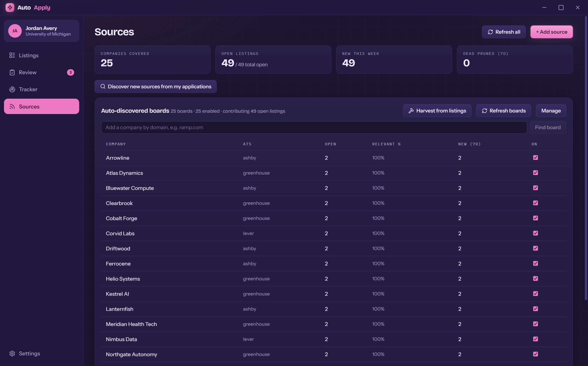Screen dimensions: 588x366
Task: Disable the Kestrel AI board checkbox
Action: pyautogui.click(x=535, y=294)
